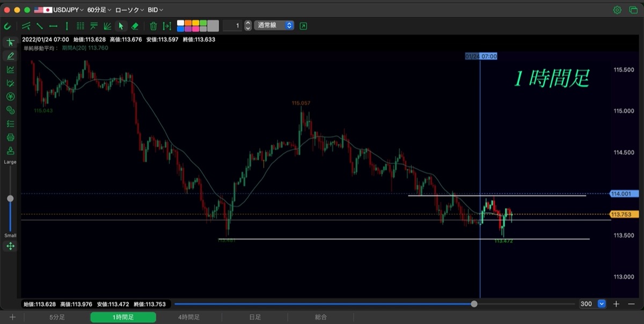Pick the orange color swatch

(x=188, y=23)
